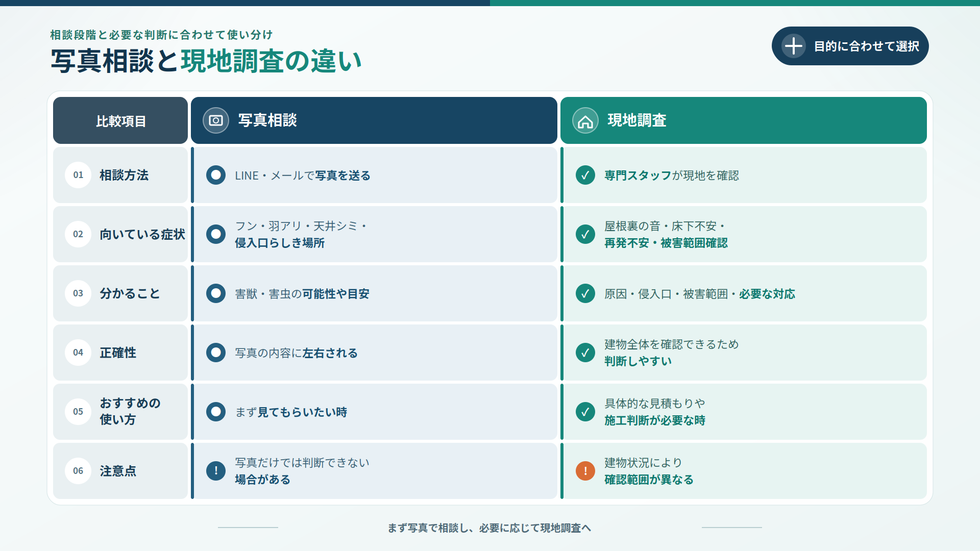Click the footer text まず写真で相談し、必要に応じて現地調査へ

point(489,528)
